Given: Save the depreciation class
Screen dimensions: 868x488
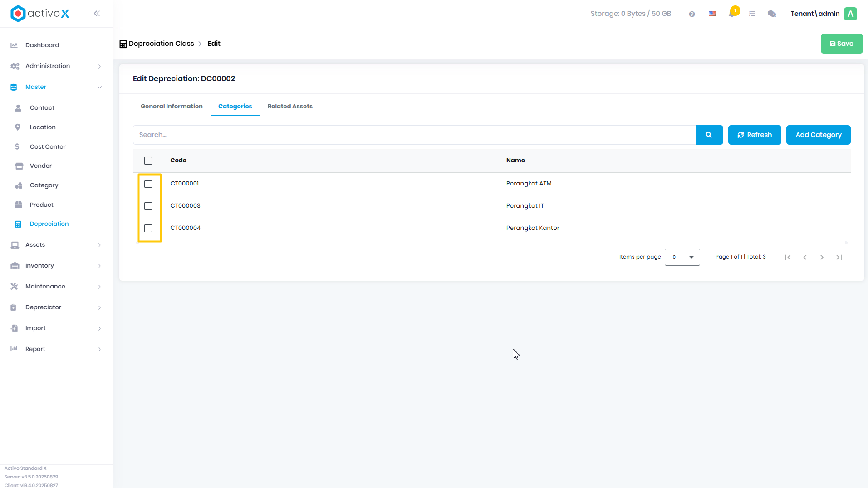Looking at the screenshot, I should tap(842, 44).
